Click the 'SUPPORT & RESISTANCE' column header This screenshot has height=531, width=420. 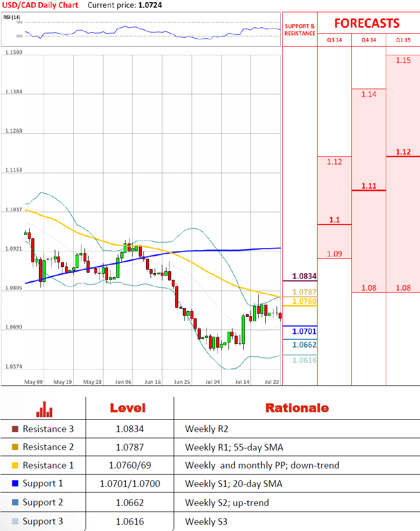[x=300, y=30]
